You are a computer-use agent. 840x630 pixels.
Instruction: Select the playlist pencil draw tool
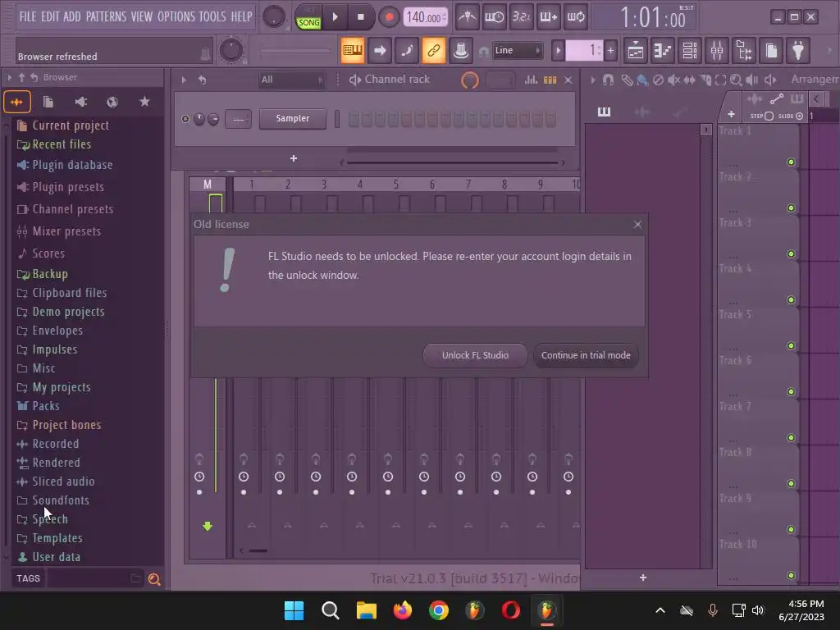click(627, 80)
